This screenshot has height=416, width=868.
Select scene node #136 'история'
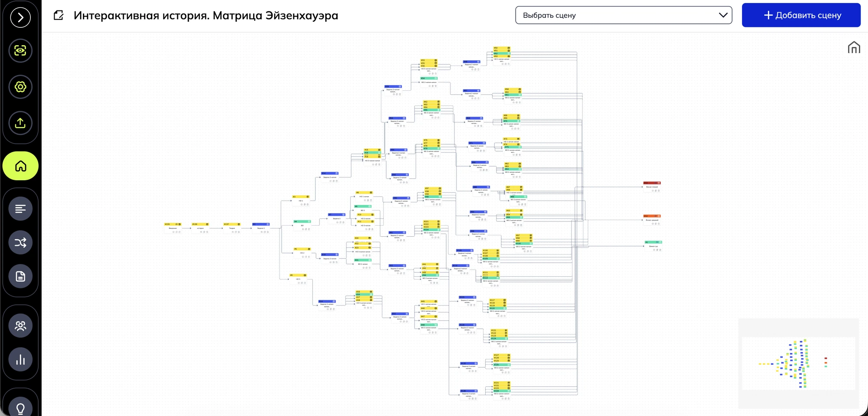[x=201, y=228]
